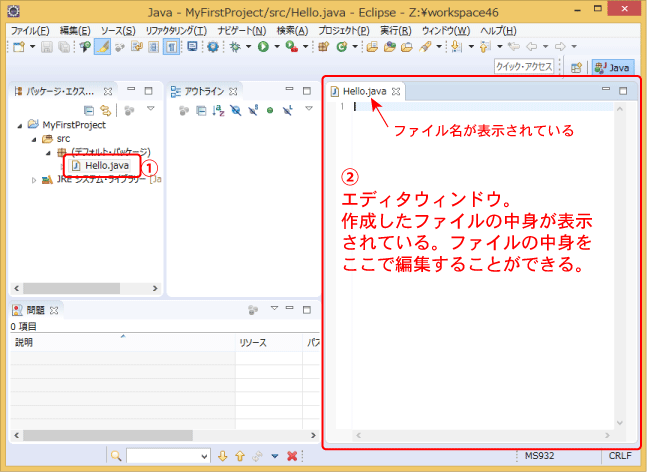
Task: Collapse the MyFirstProject tree node
Action: click(20, 125)
